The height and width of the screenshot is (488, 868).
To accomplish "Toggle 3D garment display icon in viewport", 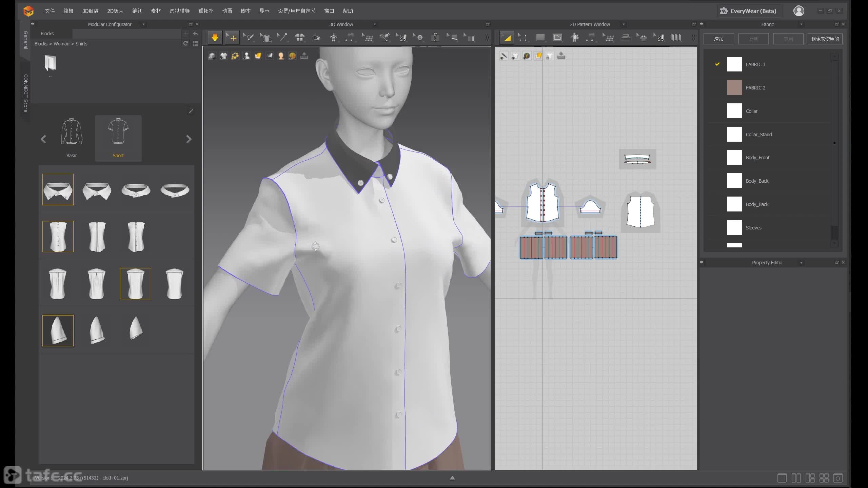I will click(223, 56).
